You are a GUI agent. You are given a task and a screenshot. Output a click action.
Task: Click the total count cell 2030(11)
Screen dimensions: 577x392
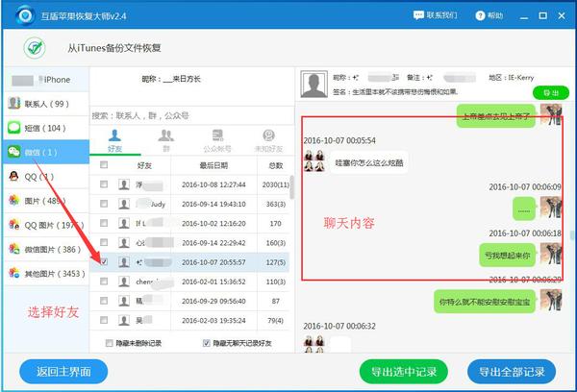tap(276, 184)
